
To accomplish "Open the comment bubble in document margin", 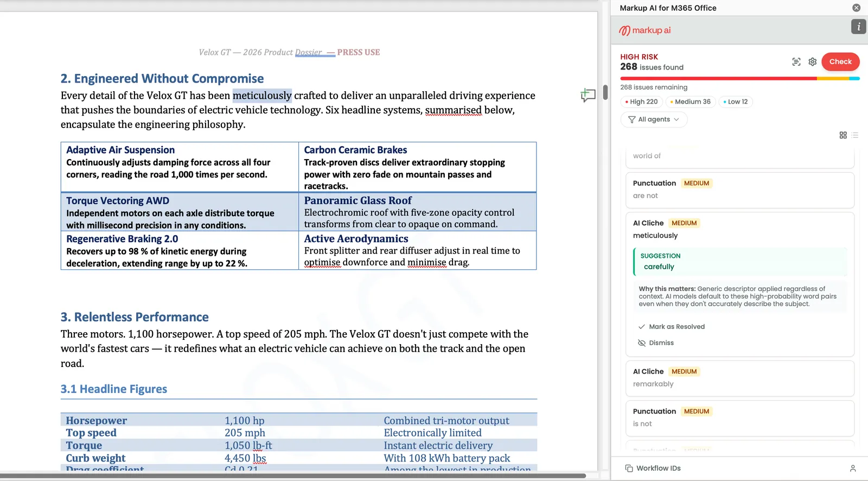I will pyautogui.click(x=588, y=96).
